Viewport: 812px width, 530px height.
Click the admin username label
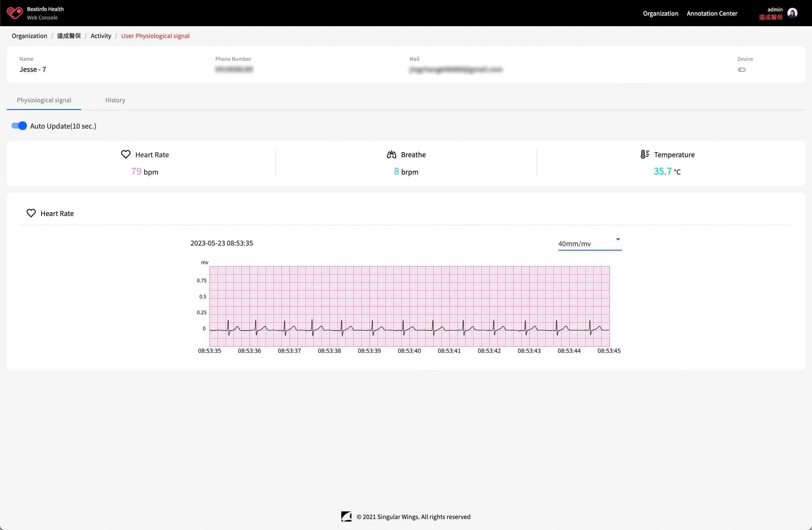775,9
